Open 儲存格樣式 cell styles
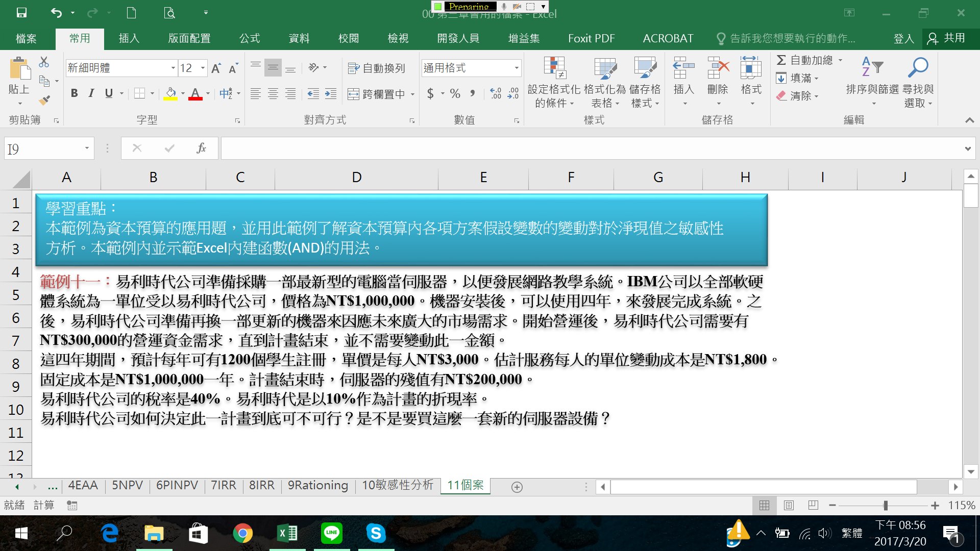980x551 pixels. pos(645,83)
